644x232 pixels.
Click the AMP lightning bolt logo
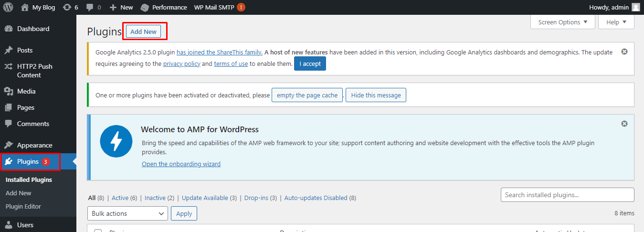click(x=116, y=141)
